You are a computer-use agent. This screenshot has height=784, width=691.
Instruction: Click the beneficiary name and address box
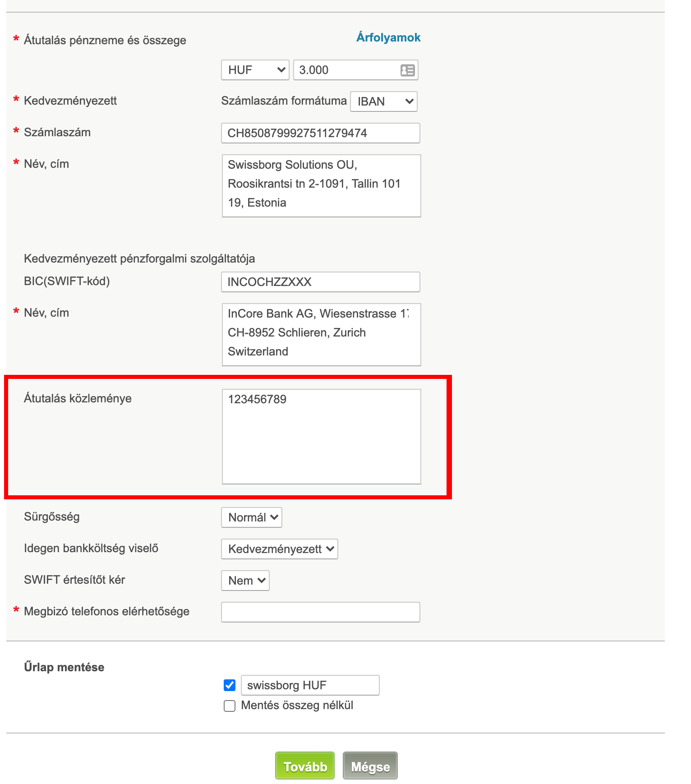[x=321, y=186]
